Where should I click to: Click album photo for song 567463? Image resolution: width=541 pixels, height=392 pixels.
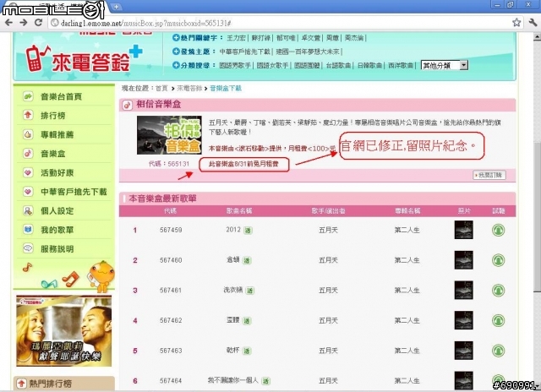(464, 351)
